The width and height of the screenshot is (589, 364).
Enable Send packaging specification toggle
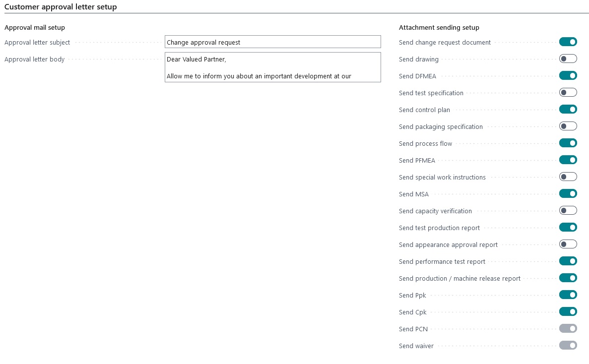pos(568,126)
